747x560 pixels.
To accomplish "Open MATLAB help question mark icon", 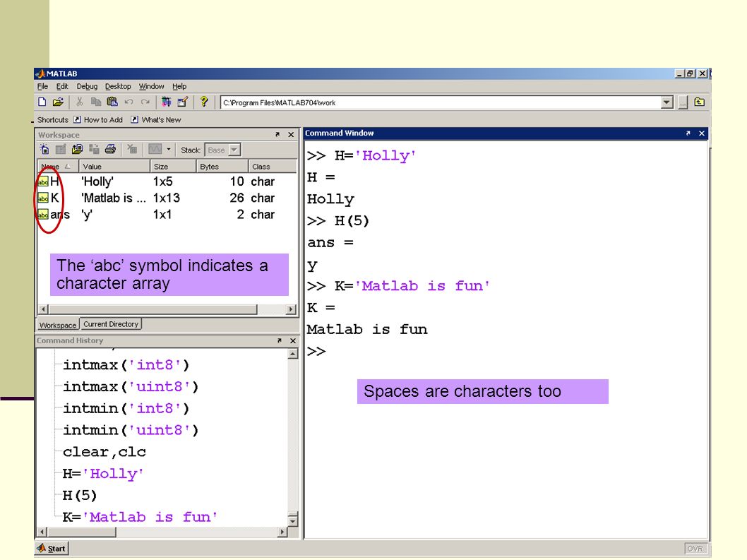I will (x=204, y=102).
